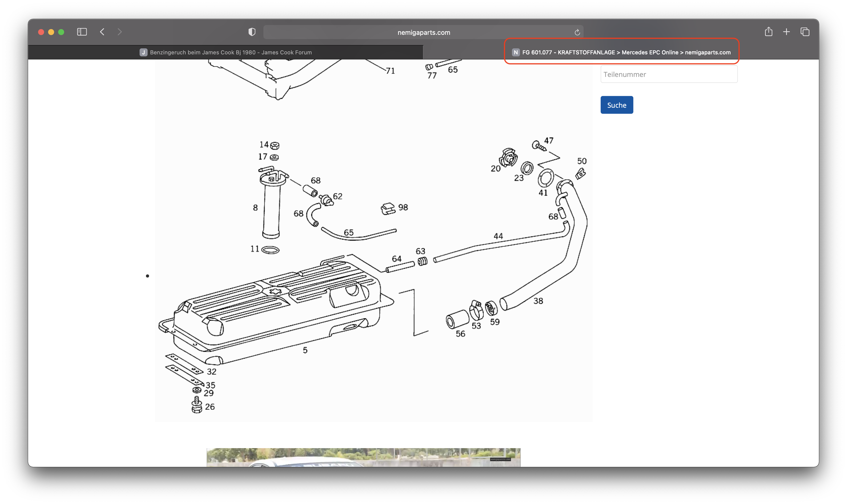Reload the page with refresh icon

click(x=577, y=33)
